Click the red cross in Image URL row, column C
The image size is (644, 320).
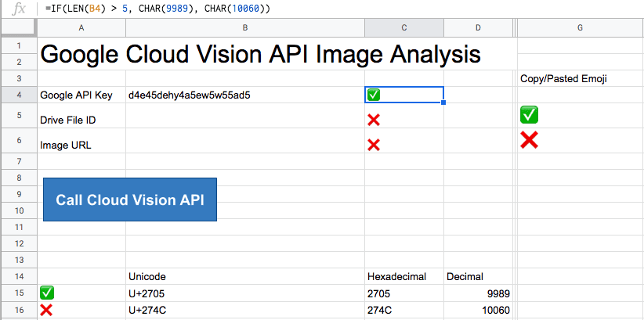(x=374, y=145)
